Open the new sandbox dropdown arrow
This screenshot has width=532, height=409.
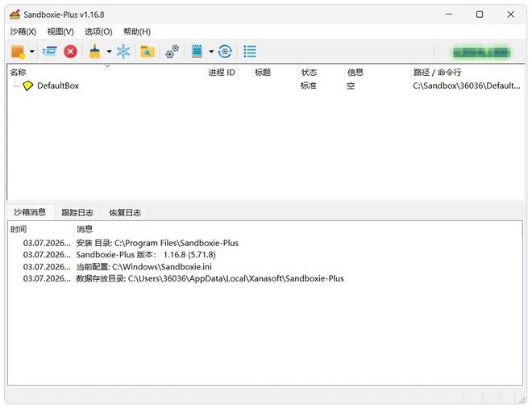tap(32, 52)
